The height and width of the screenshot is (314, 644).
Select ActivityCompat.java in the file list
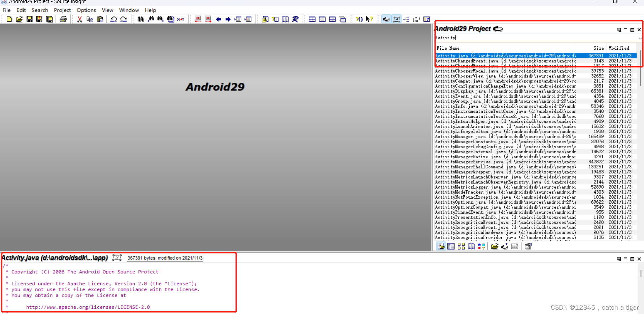coord(536,81)
